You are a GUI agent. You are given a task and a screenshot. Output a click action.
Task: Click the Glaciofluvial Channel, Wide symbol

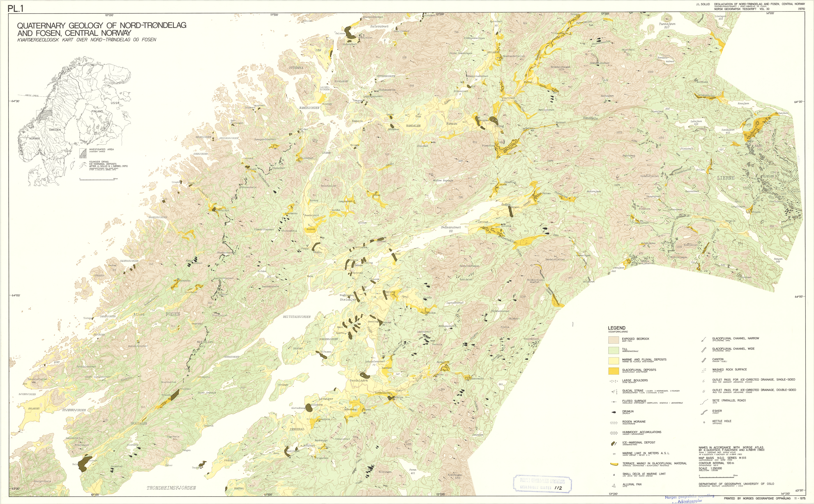[704, 350]
